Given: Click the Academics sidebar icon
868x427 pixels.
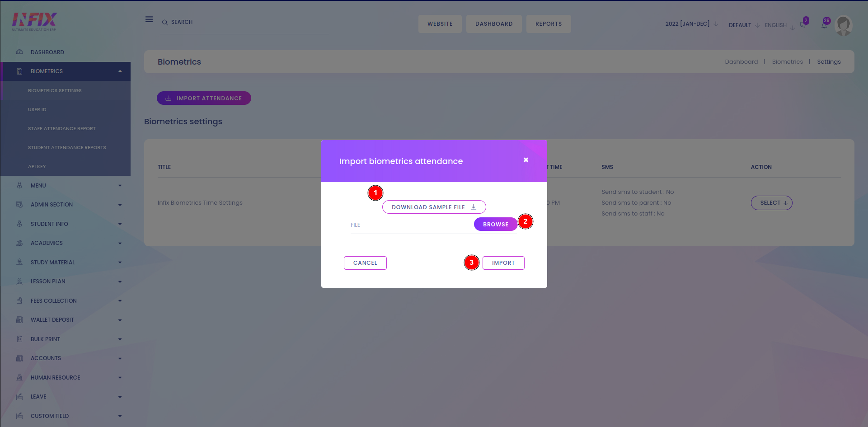Looking at the screenshot, I should point(19,243).
